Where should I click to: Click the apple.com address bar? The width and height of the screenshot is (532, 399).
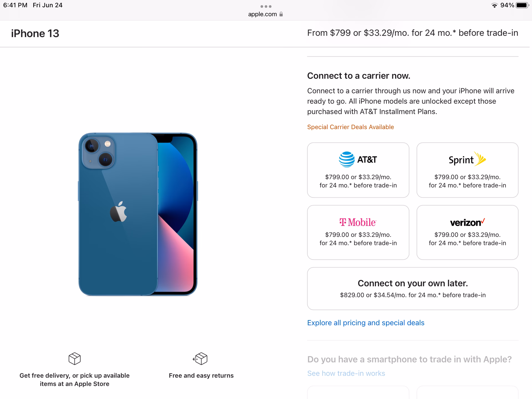pos(262,14)
